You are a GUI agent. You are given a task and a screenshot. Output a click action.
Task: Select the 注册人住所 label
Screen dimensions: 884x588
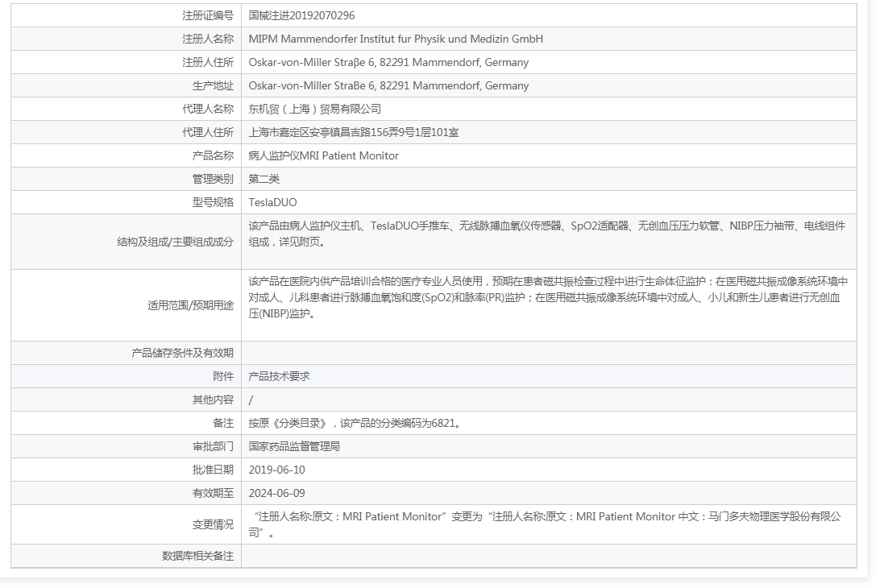pos(207,63)
